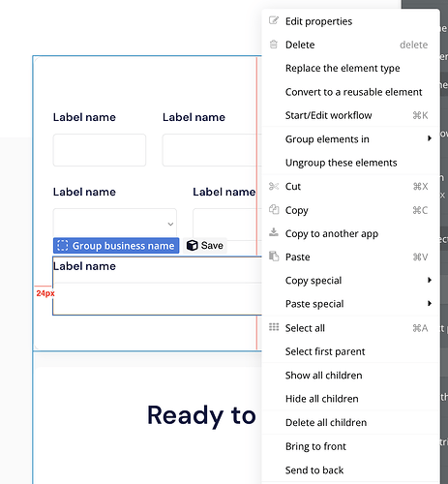Click the Delete trash can icon
Screen dimensions: 448x484
(x=274, y=45)
